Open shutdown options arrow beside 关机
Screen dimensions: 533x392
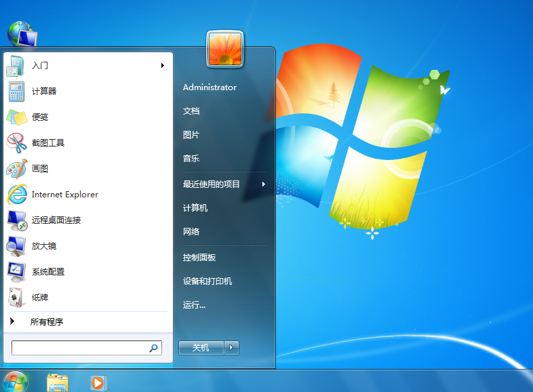[x=232, y=348]
